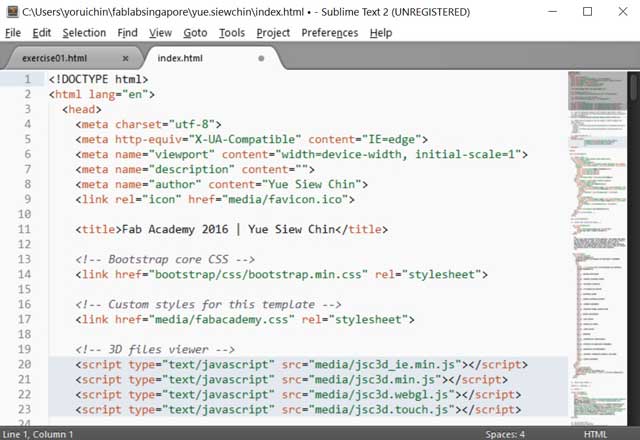Click the Custom styles for this template comment
The height and width of the screenshot is (440, 640).
208,304
